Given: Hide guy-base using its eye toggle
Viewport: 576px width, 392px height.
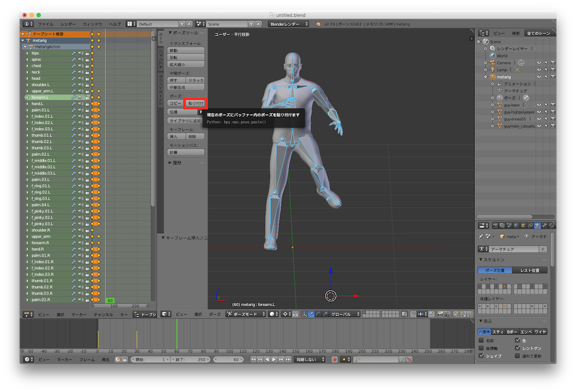Looking at the screenshot, I should tap(539, 104).
